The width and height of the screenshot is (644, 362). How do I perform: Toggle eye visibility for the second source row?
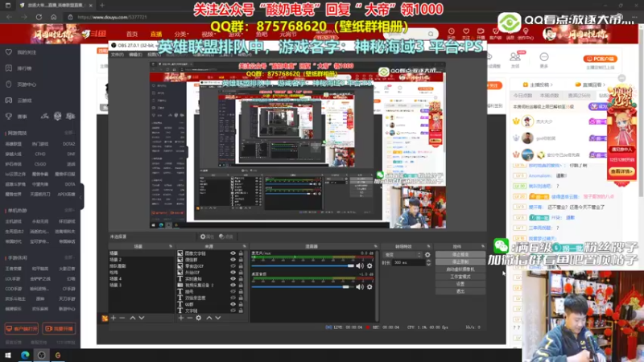pyautogui.click(x=233, y=260)
